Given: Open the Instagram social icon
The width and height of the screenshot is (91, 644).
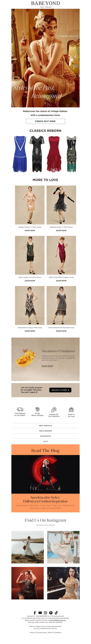Looking at the screenshot, I should 46,613.
